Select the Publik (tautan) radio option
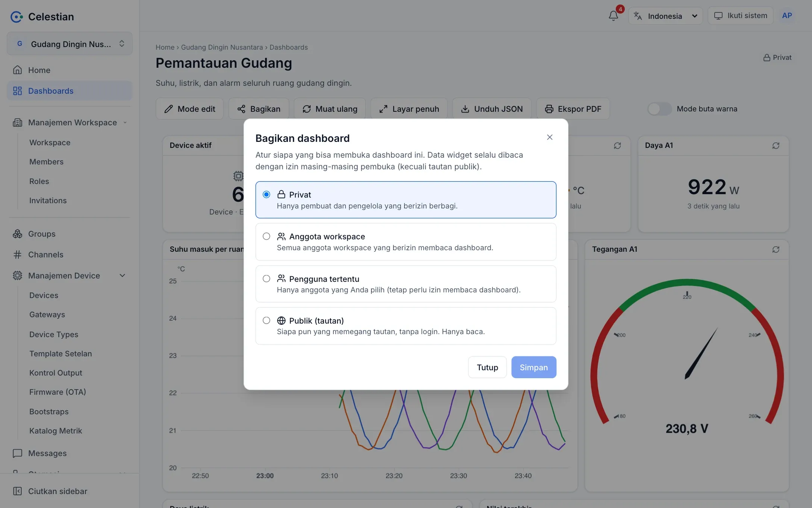The width and height of the screenshot is (812, 508). click(x=266, y=320)
